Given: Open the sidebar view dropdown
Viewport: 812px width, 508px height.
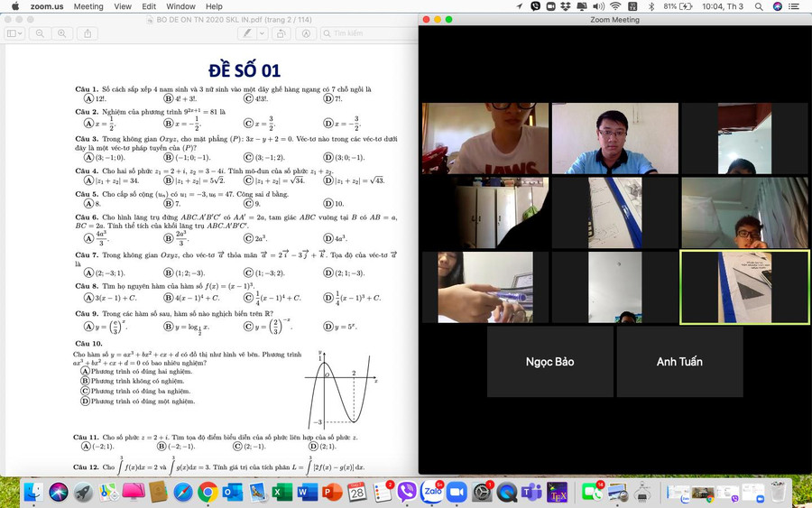Looking at the screenshot, I should (x=14, y=33).
